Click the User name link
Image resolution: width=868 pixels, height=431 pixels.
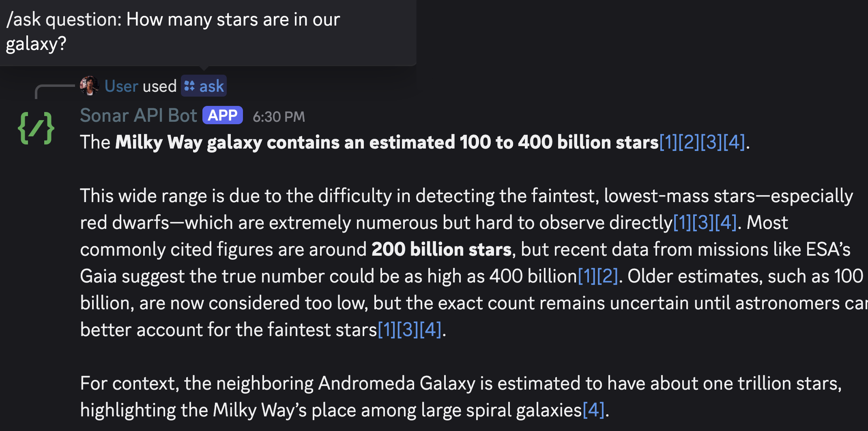click(x=122, y=86)
